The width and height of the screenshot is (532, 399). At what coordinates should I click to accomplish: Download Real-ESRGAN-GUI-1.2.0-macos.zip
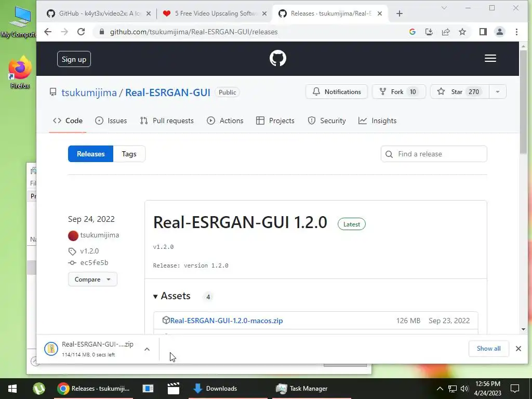227,321
